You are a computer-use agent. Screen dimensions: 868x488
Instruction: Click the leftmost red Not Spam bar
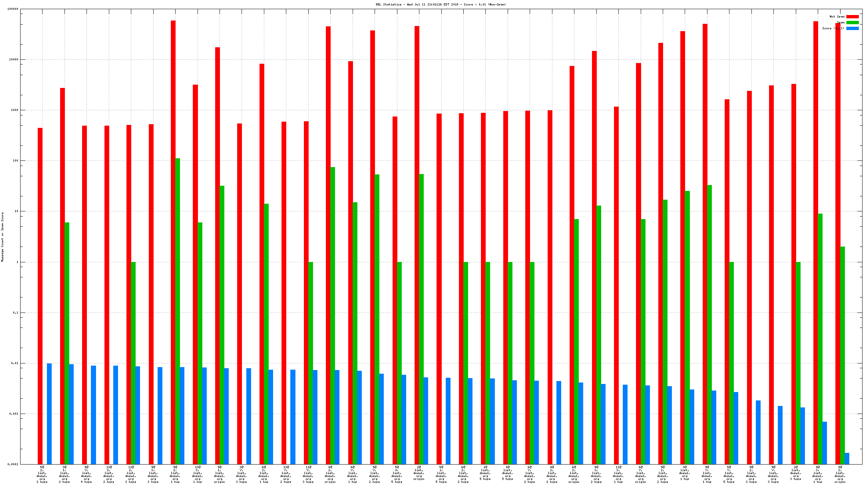40,296
